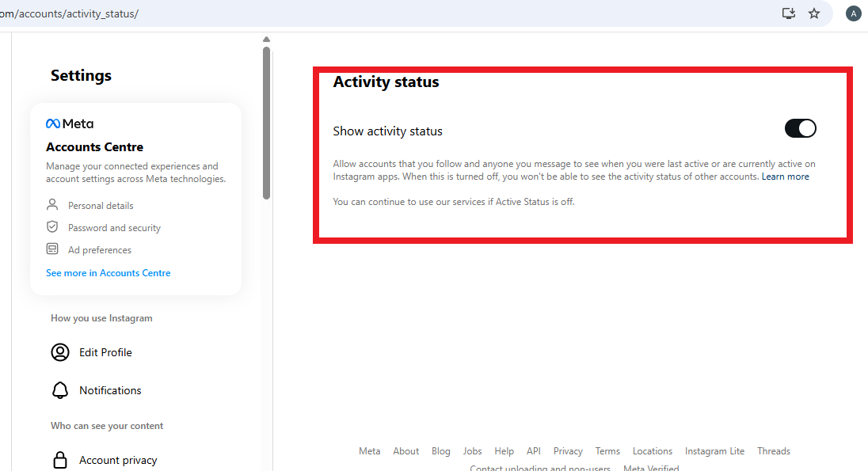Open the browser profile avatar

(853, 13)
